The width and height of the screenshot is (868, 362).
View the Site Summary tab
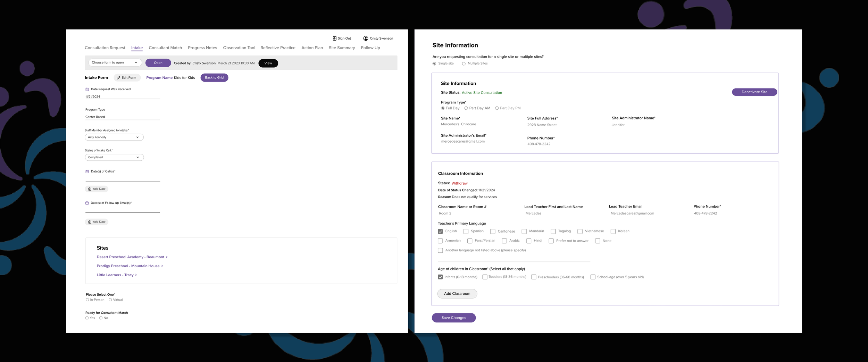pos(342,48)
